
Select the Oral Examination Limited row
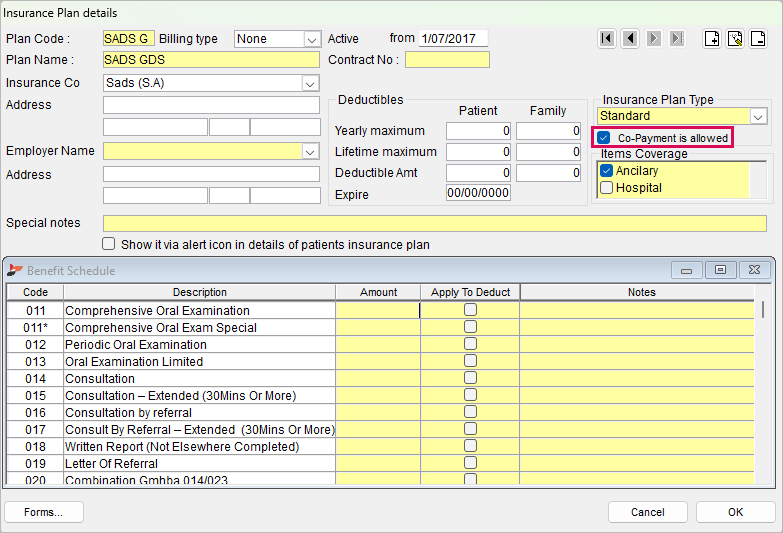[380, 361]
